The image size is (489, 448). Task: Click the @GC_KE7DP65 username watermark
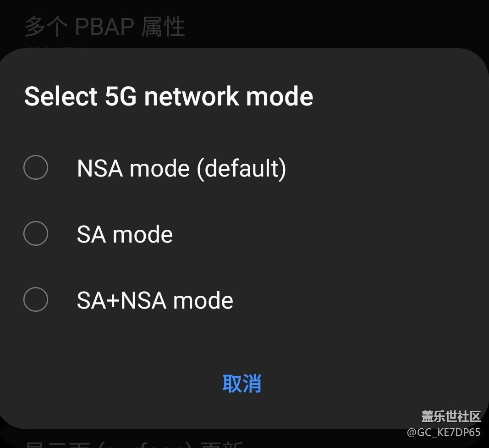[x=444, y=432]
